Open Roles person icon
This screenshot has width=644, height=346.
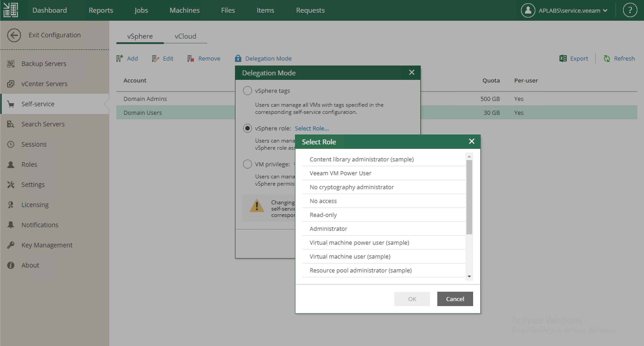pyautogui.click(x=11, y=164)
